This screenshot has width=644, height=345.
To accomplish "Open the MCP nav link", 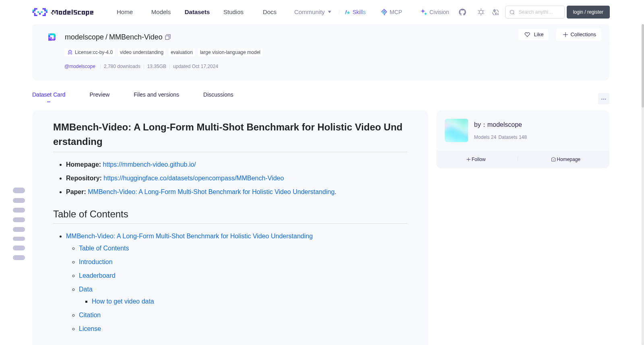I will click(x=391, y=12).
